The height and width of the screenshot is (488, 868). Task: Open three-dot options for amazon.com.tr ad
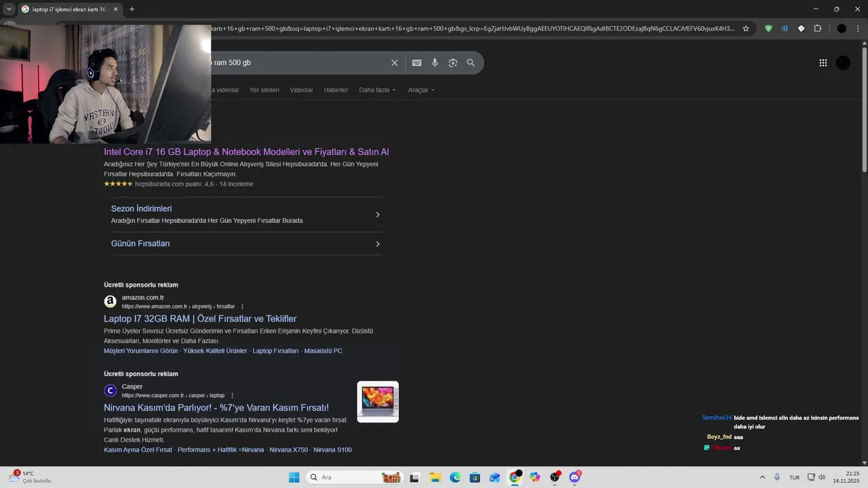click(242, 306)
